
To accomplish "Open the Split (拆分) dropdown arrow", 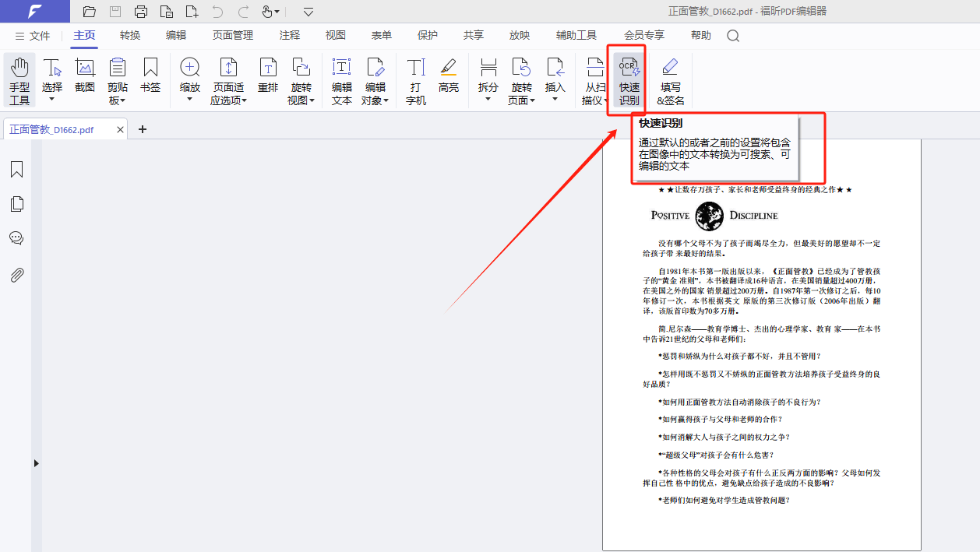I will coord(488,99).
